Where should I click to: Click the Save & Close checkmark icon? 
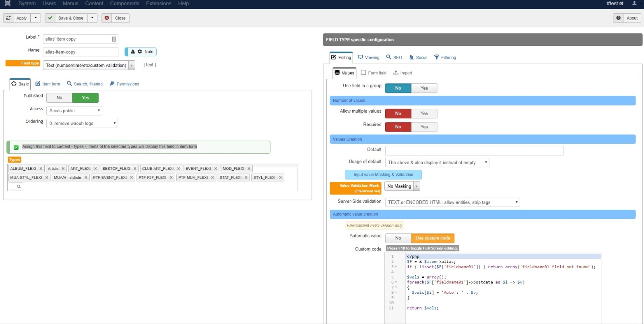(x=50, y=18)
